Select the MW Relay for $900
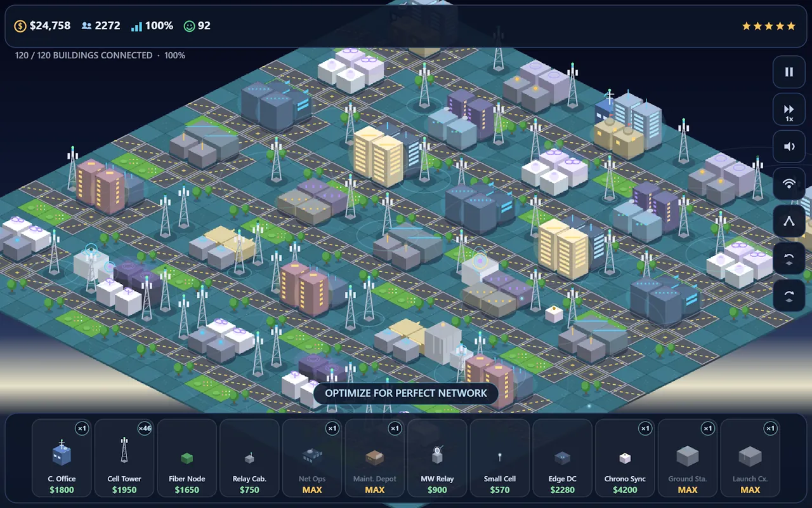Image resolution: width=812 pixels, height=508 pixels. coord(437,458)
